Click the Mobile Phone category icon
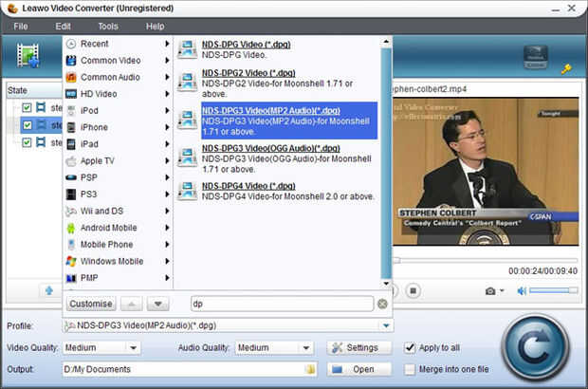The height and width of the screenshot is (389, 588). click(x=71, y=245)
